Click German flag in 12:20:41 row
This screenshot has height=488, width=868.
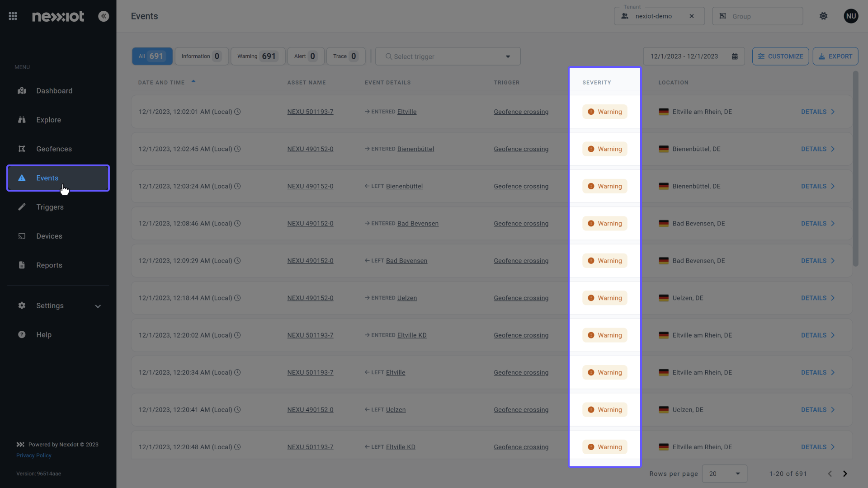coord(663,410)
